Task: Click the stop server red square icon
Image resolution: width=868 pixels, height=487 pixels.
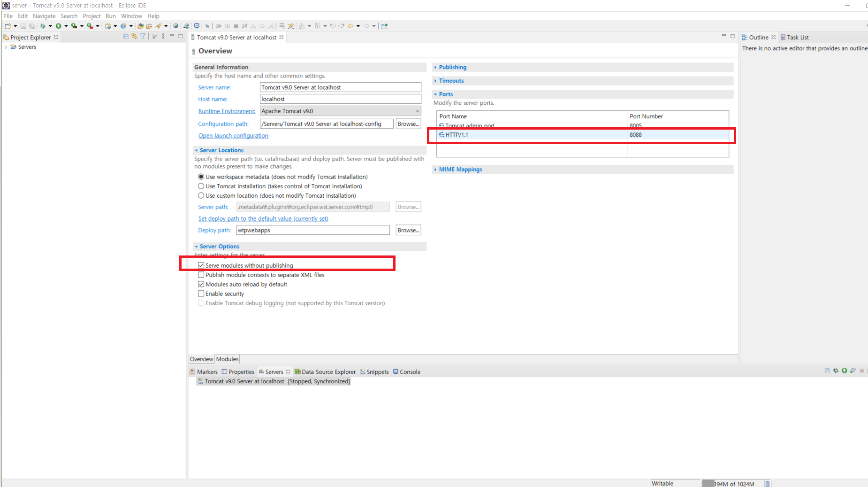Action: tap(862, 371)
